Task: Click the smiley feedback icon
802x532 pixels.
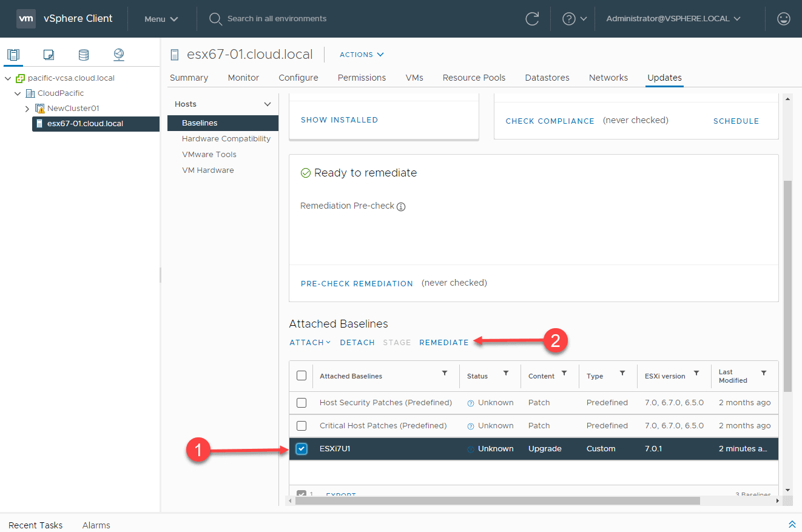Action: pyautogui.click(x=784, y=19)
